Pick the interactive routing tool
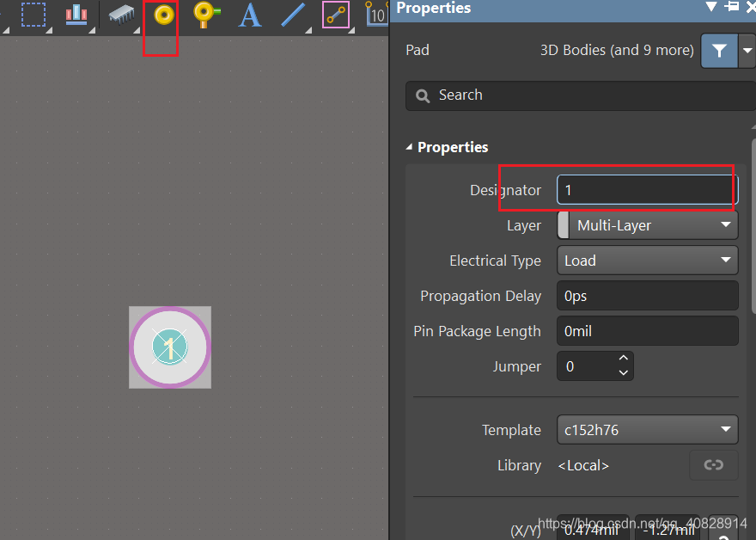756x540 pixels. [336, 15]
